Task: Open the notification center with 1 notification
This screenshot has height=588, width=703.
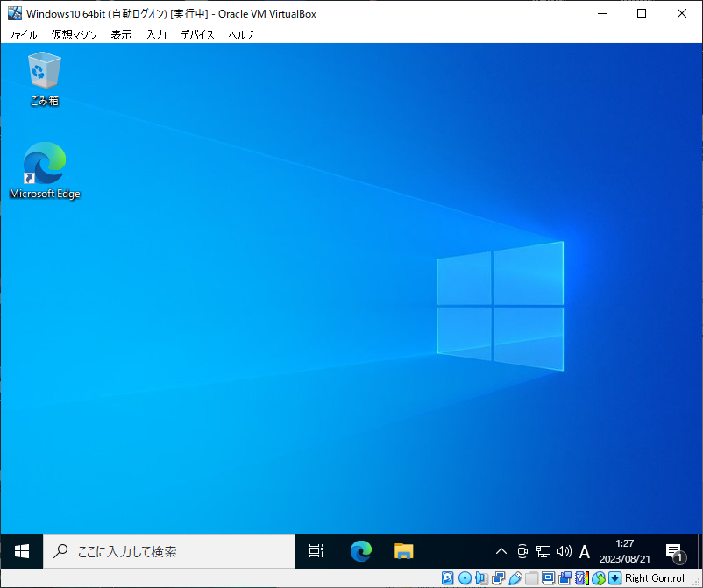Action: 674,551
